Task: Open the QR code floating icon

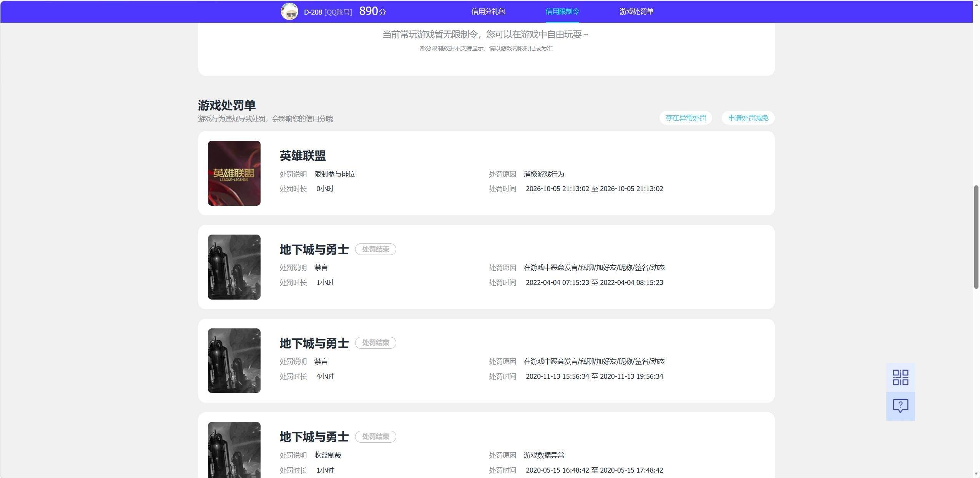Action: click(x=900, y=377)
